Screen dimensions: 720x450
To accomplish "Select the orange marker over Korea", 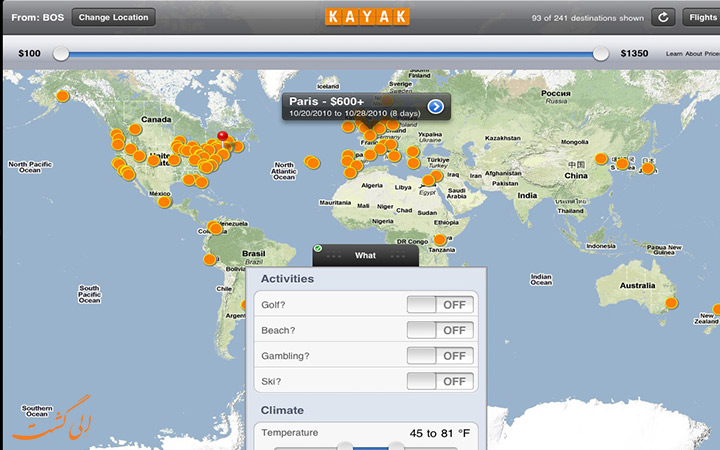I will [622, 164].
